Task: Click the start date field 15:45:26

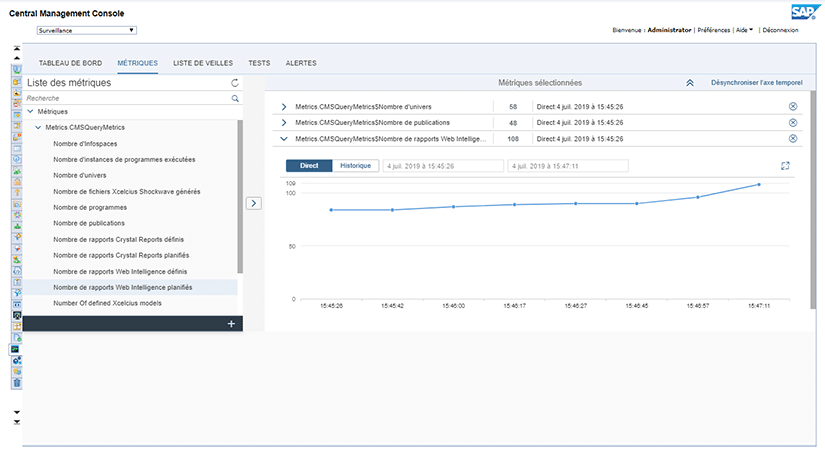Action: pos(443,166)
